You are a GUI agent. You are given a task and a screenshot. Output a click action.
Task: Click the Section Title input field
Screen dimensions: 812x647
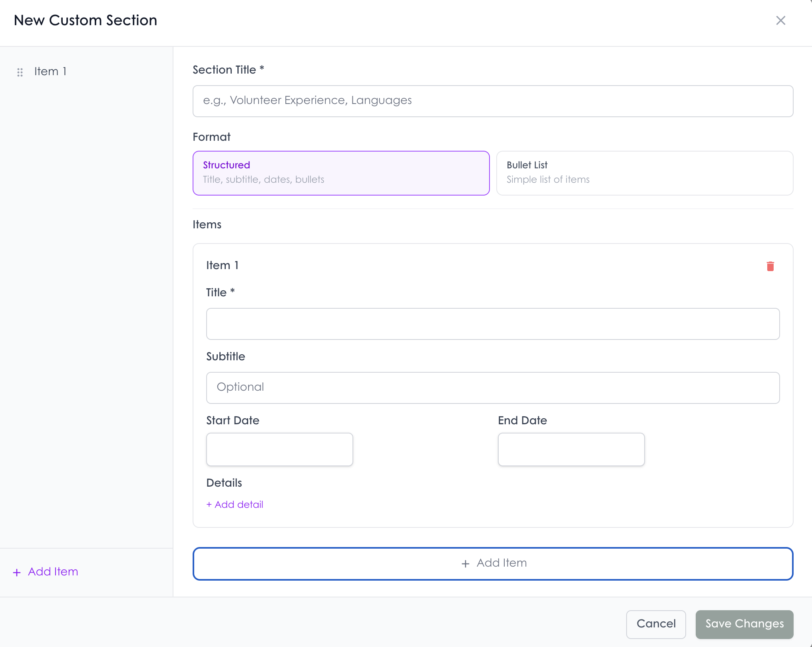pyautogui.click(x=492, y=101)
